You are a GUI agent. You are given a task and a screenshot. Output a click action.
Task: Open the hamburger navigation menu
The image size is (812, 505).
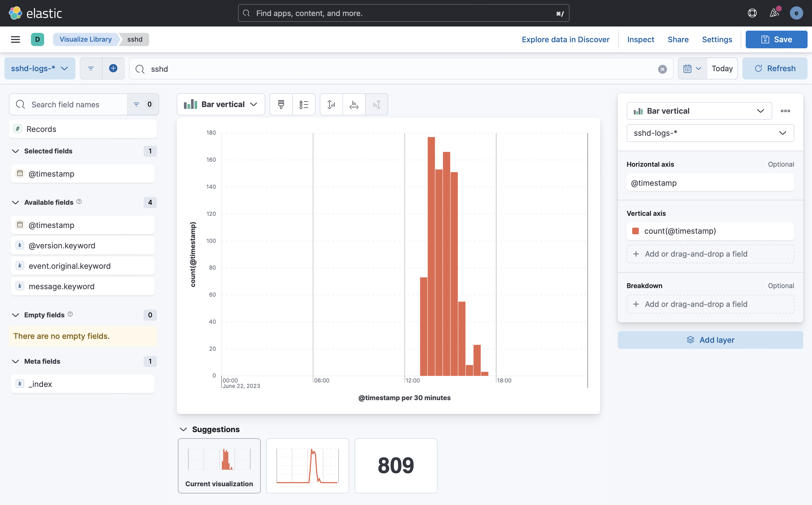(15, 39)
